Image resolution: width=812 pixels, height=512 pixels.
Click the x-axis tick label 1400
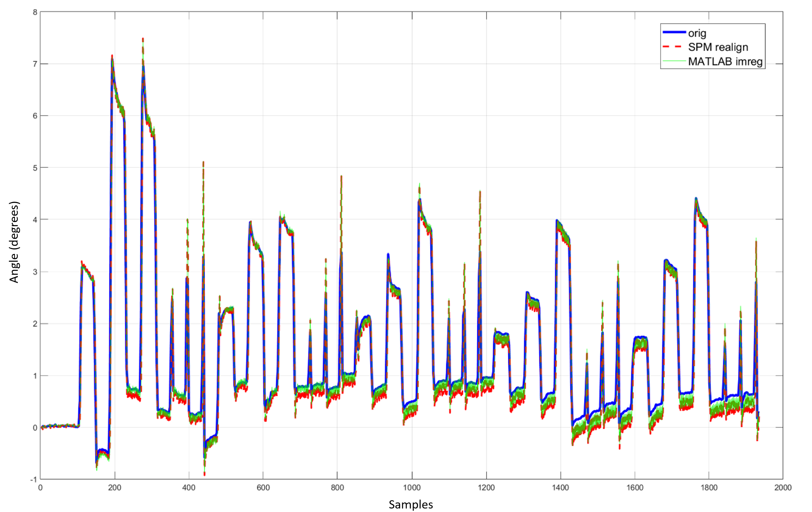560,488
